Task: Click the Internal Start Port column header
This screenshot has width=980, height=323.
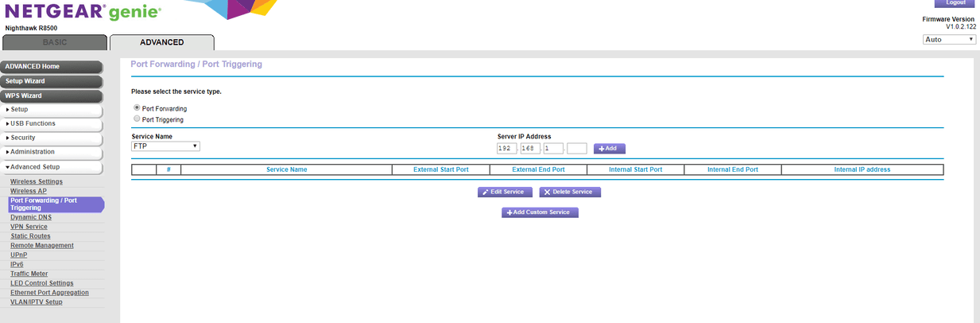Action: (635, 169)
